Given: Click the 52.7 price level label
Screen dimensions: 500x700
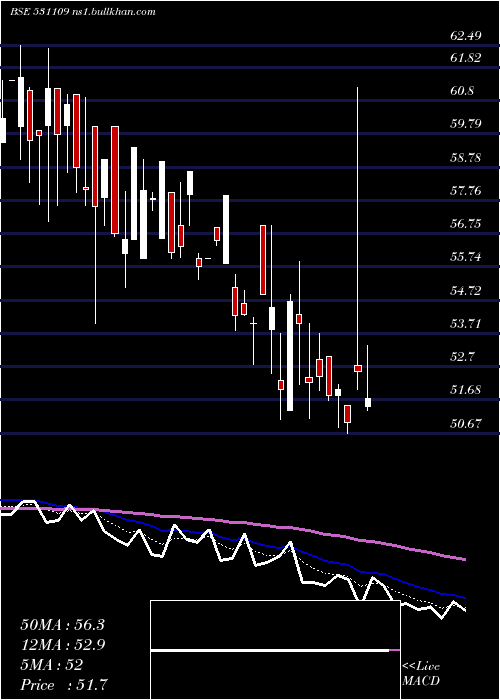Looking at the screenshot, I should [462, 357].
